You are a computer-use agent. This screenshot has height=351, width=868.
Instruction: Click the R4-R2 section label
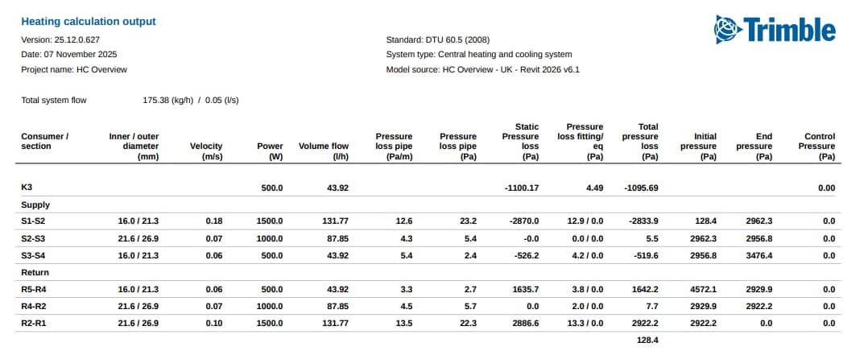[x=33, y=306]
